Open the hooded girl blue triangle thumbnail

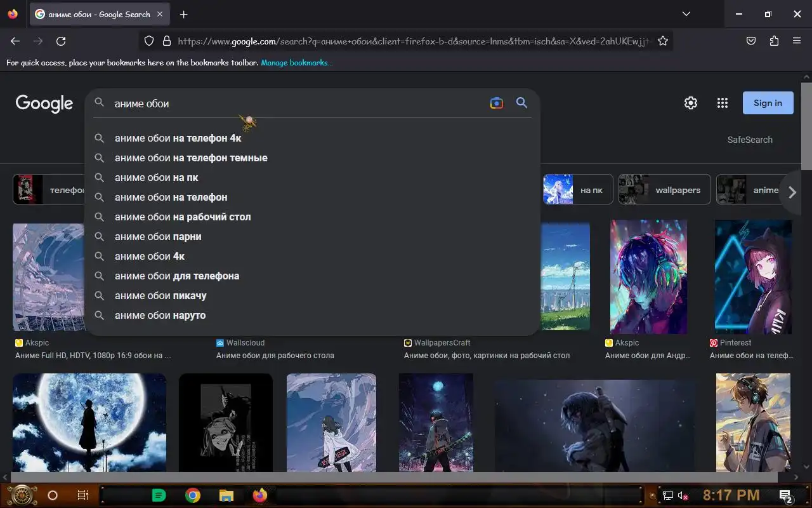[x=753, y=276]
